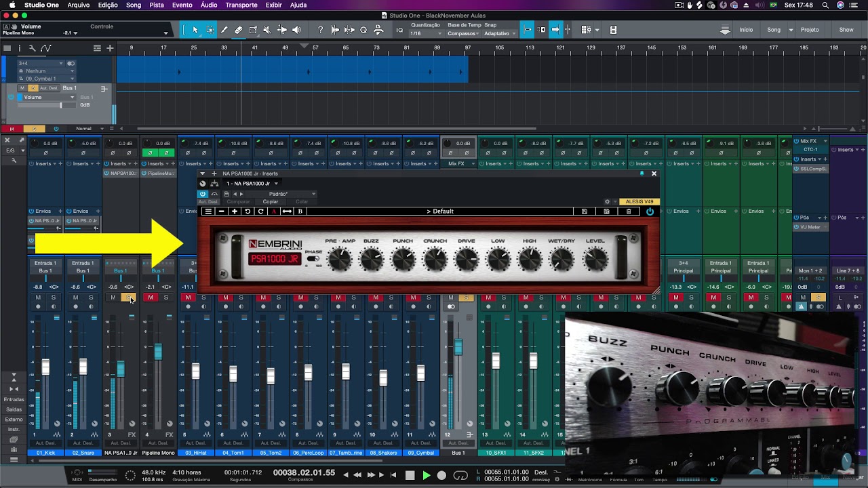Click the Show page button
The height and width of the screenshot is (488, 868).
tap(846, 30)
